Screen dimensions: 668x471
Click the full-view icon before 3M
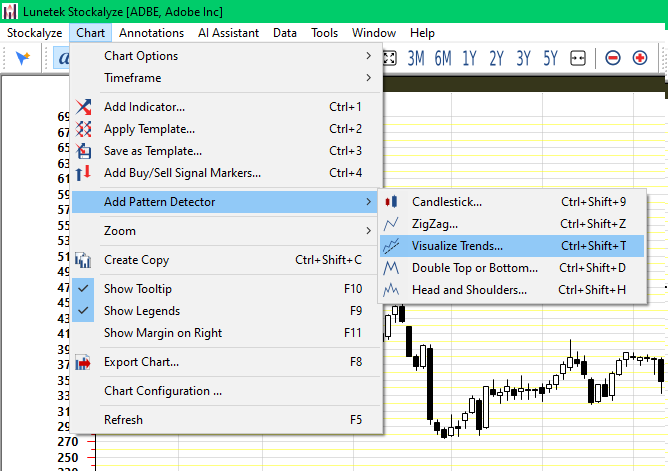[x=390, y=58]
